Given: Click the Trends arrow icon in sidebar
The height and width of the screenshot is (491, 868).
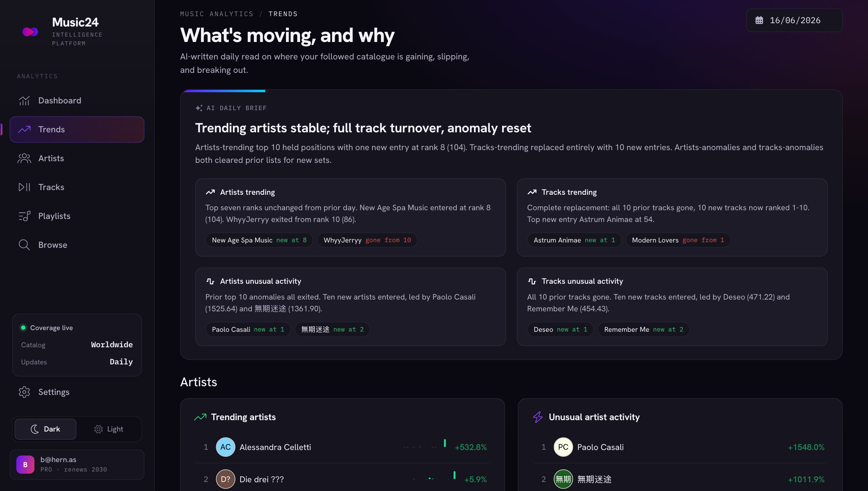Looking at the screenshot, I should [24, 130].
